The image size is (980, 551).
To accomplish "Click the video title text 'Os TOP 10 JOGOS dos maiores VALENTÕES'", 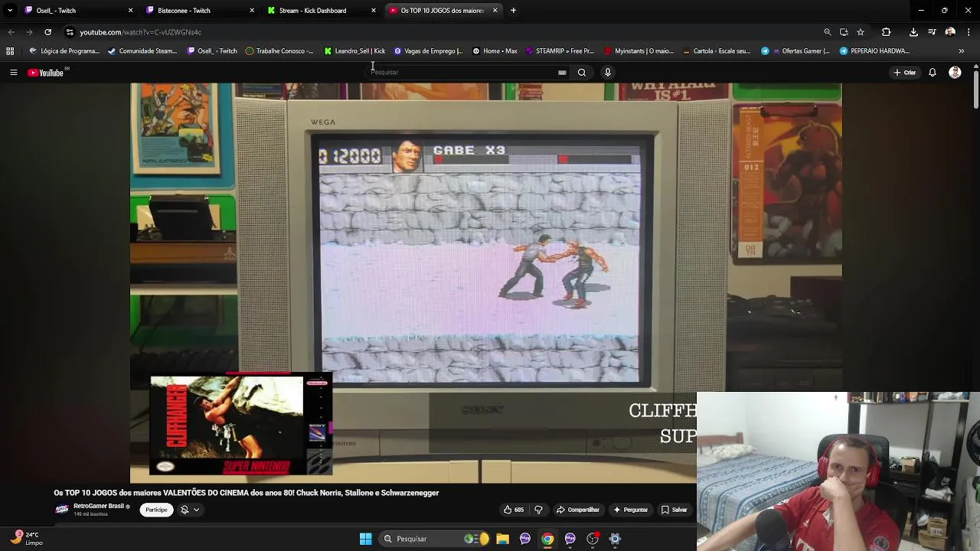I will 246,493.
